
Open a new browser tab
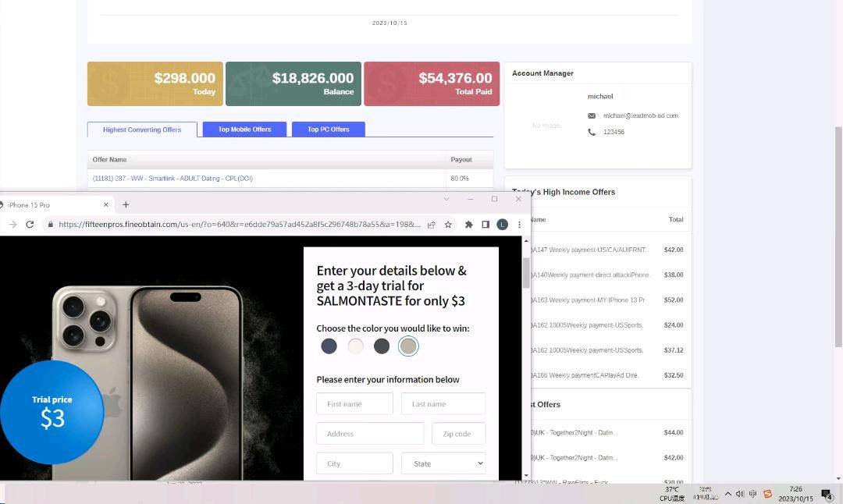(x=126, y=204)
